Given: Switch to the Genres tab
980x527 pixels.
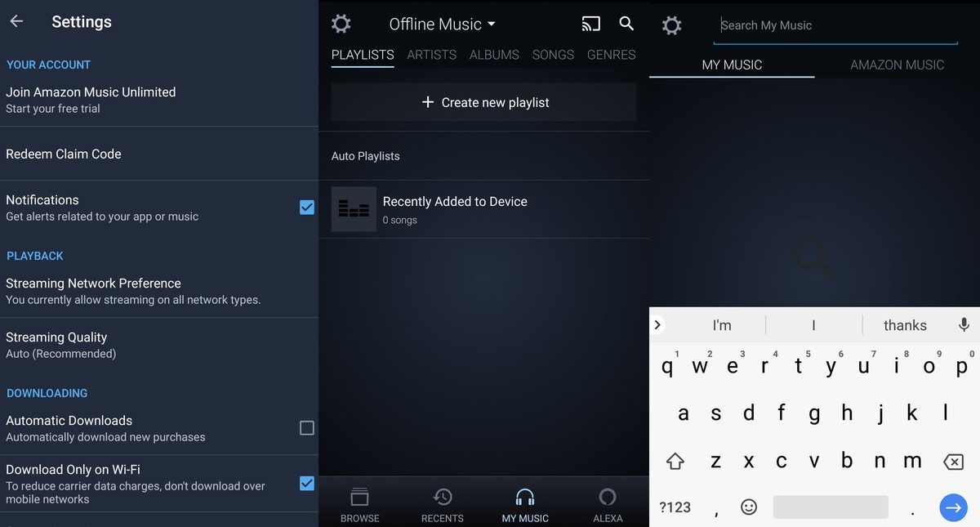Looking at the screenshot, I should coord(611,55).
